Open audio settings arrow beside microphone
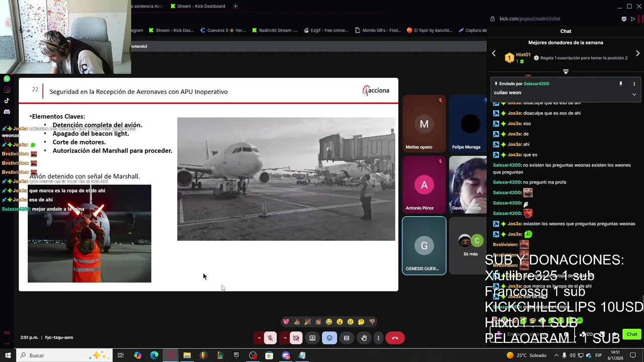 (259, 338)
